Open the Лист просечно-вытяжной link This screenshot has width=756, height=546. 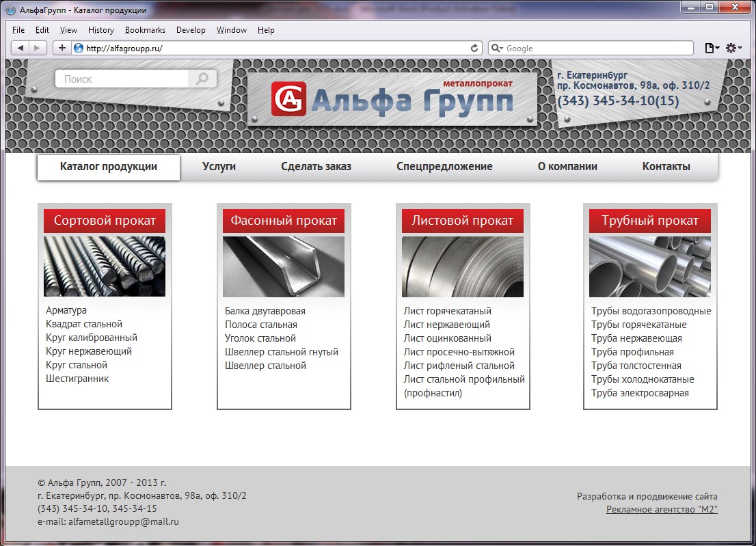click(459, 352)
